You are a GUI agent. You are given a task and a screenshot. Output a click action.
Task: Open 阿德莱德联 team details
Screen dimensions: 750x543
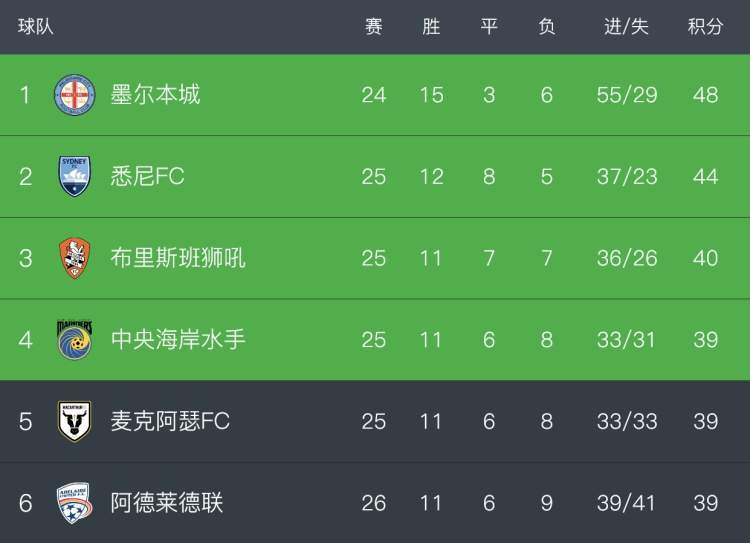coord(167,503)
